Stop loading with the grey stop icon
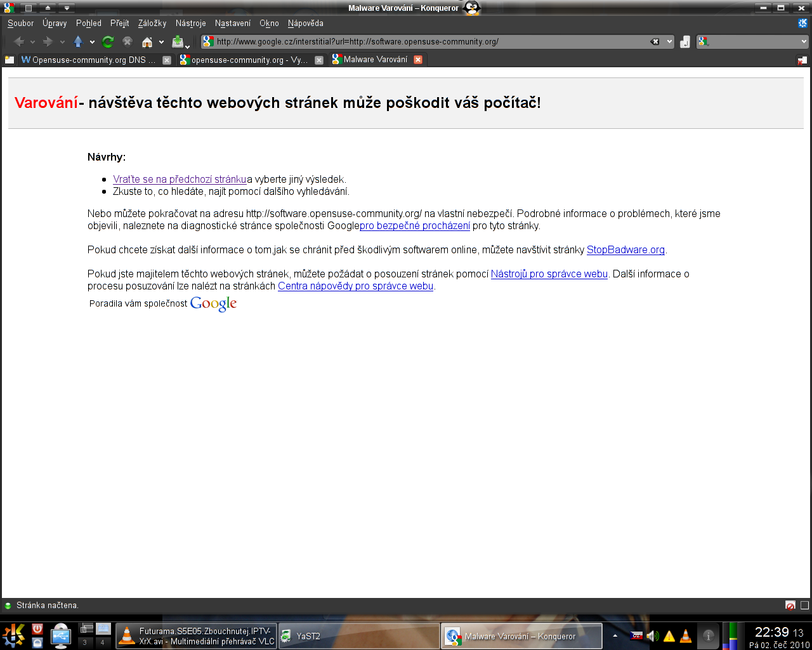 [x=128, y=42]
